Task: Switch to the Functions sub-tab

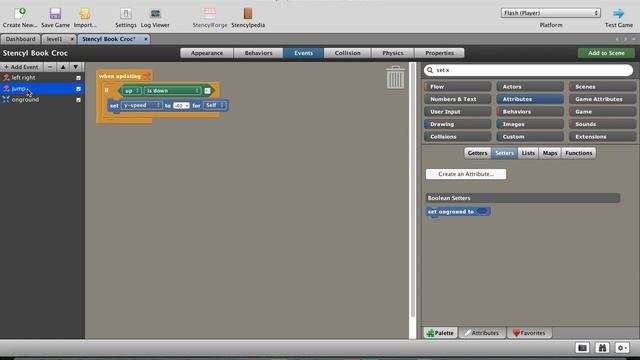Action: tap(578, 153)
